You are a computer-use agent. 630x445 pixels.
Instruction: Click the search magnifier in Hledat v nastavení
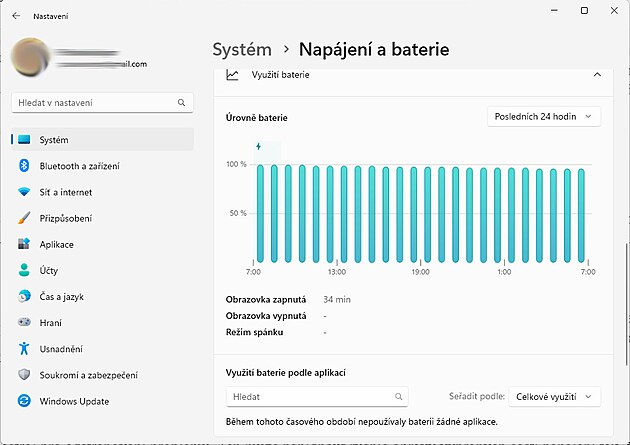pyautogui.click(x=181, y=102)
